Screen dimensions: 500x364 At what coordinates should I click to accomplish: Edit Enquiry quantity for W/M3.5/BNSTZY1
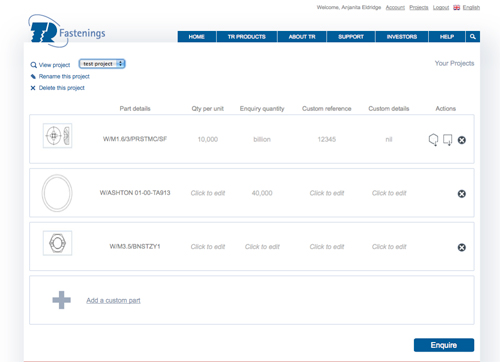coord(262,247)
